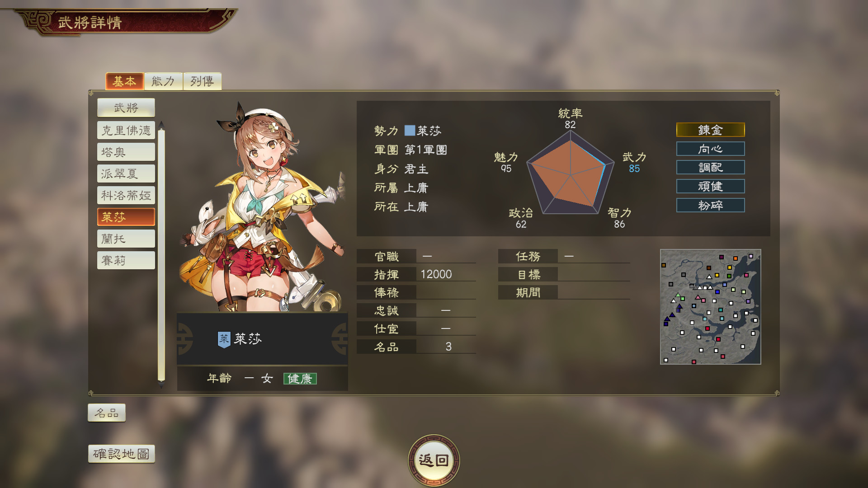The height and width of the screenshot is (488, 868).
Task: Click the China minimap thumbnail
Action: [710, 307]
